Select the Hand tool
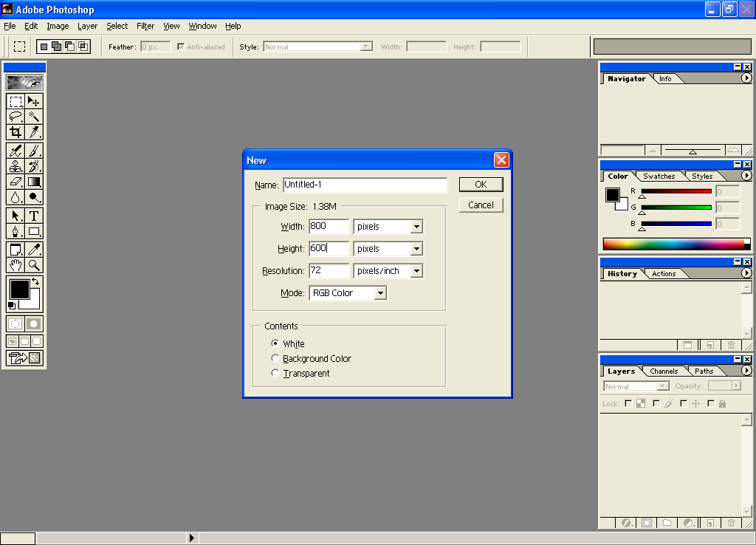756x545 pixels. pyautogui.click(x=16, y=265)
